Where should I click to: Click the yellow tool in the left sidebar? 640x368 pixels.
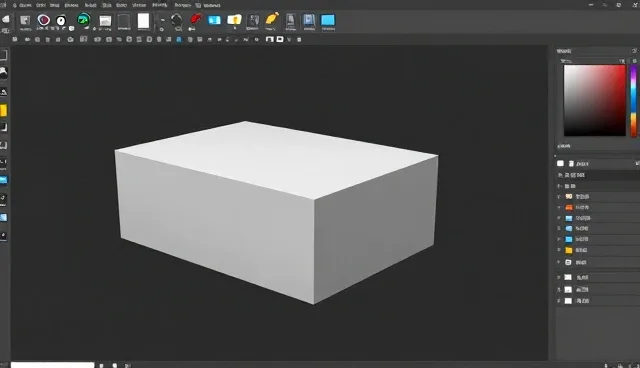pyautogui.click(x=3, y=111)
